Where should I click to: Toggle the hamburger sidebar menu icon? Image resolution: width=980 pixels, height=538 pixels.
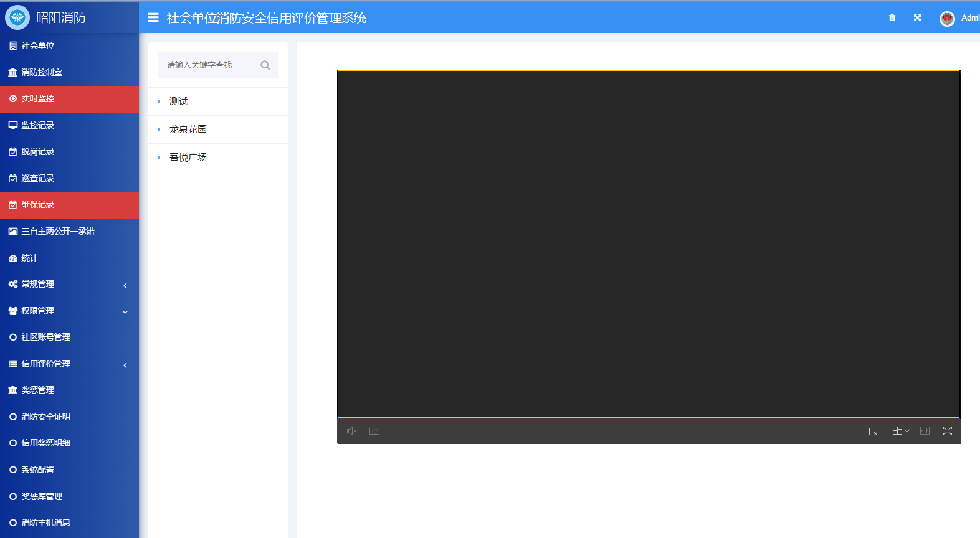click(x=153, y=17)
